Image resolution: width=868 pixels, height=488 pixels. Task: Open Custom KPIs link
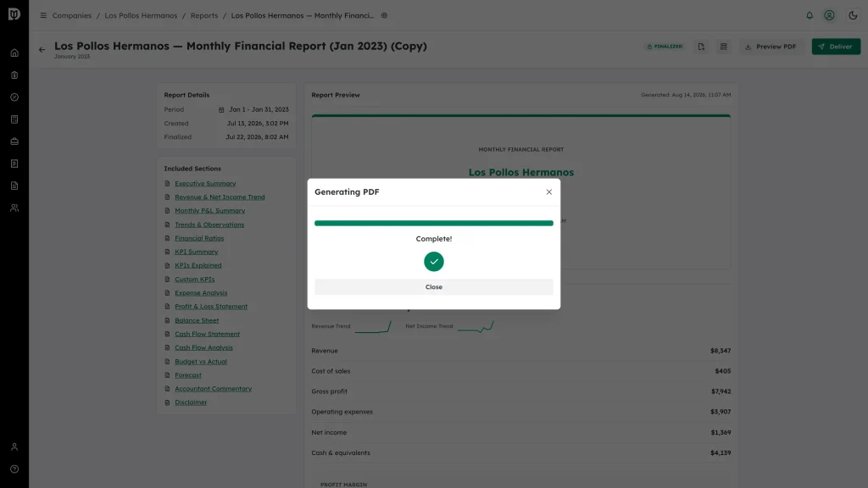click(x=195, y=280)
